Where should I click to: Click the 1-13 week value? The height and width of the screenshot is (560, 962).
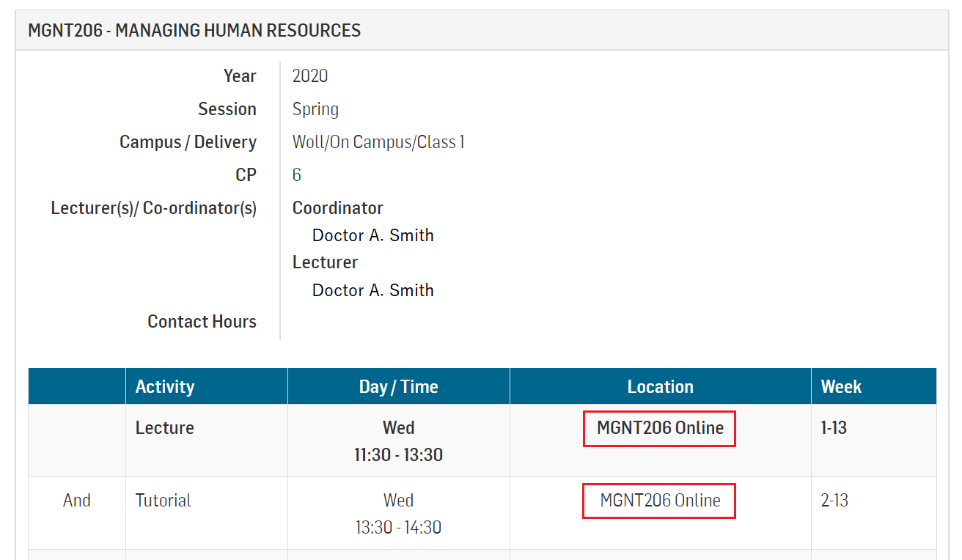[x=834, y=428]
